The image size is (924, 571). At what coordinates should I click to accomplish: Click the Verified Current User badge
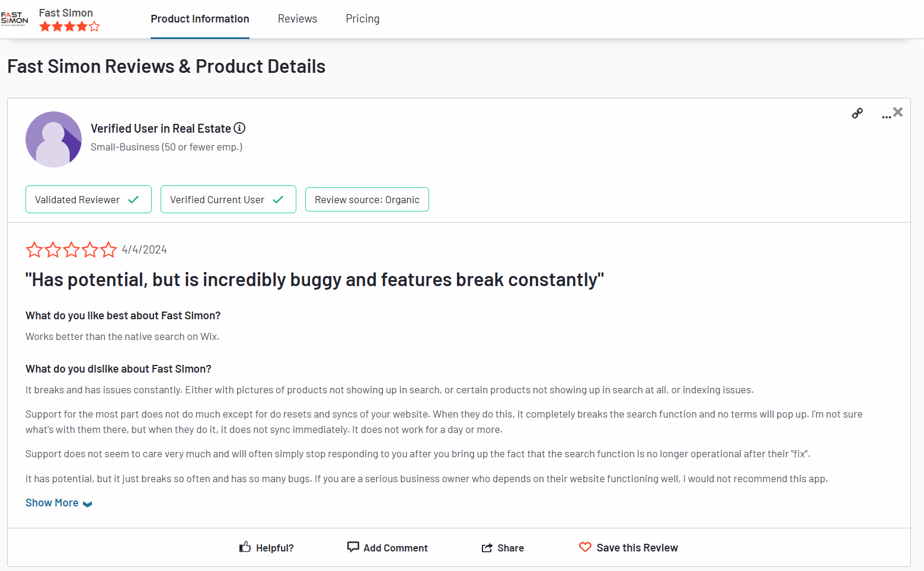point(228,200)
